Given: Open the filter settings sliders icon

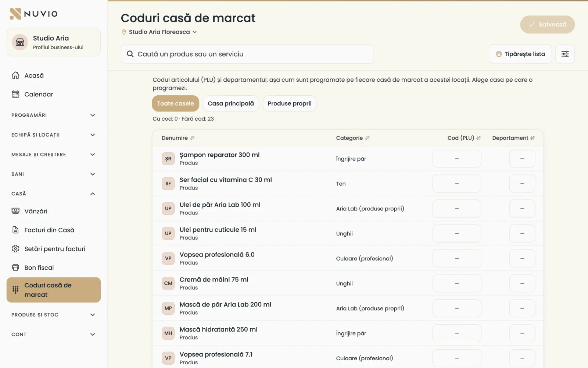Looking at the screenshot, I should [565, 54].
